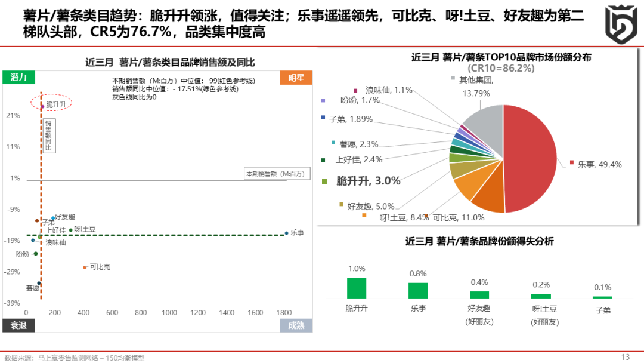The width and height of the screenshot is (644, 363).
Task: Click the 上好佳 label in scatter chart
Action: click(56, 230)
